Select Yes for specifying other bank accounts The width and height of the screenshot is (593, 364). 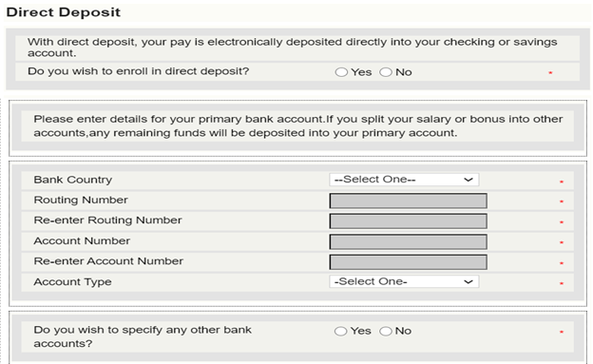click(x=341, y=331)
